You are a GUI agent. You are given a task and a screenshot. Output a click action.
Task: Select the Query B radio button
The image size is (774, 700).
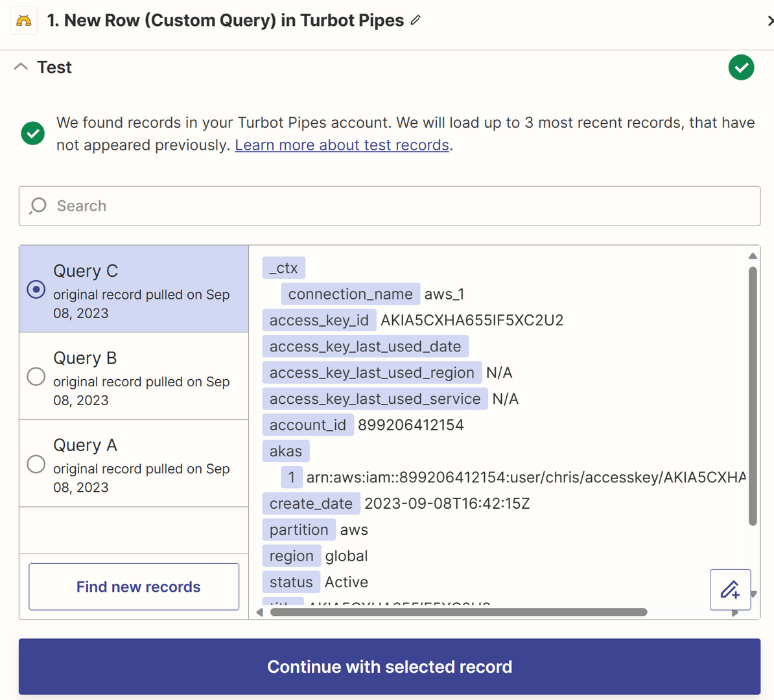click(x=36, y=376)
